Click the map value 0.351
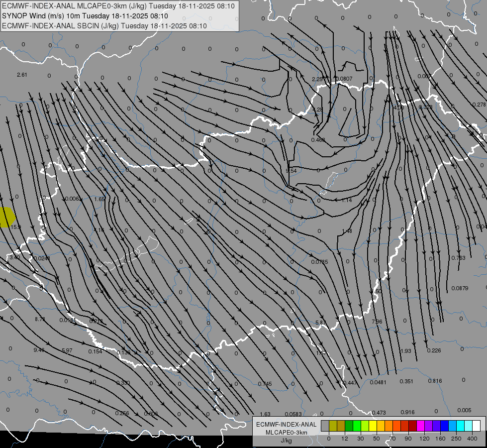Viewport: 487px width, 448px height. coord(406,381)
